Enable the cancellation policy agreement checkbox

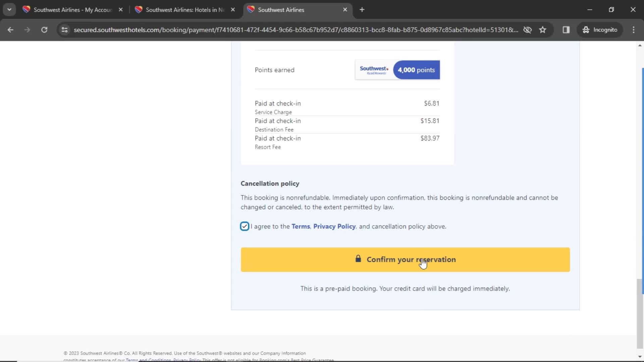point(245,226)
